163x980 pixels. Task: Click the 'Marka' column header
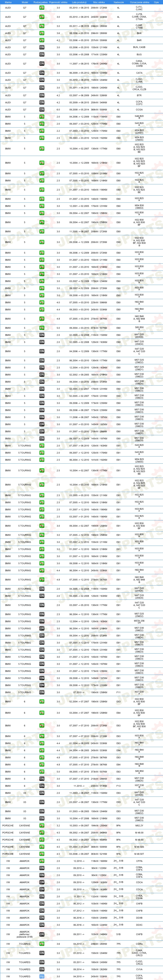pyautogui.click(x=8, y=2)
